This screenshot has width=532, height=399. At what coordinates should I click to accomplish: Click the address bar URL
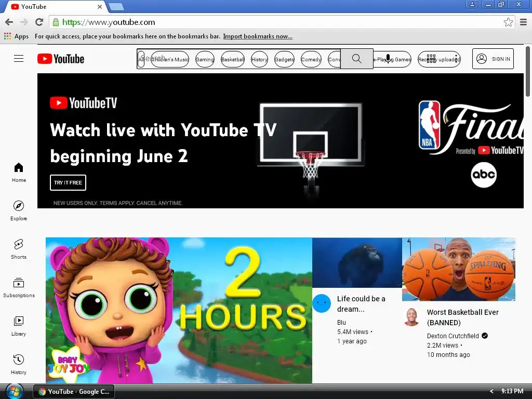(x=109, y=22)
